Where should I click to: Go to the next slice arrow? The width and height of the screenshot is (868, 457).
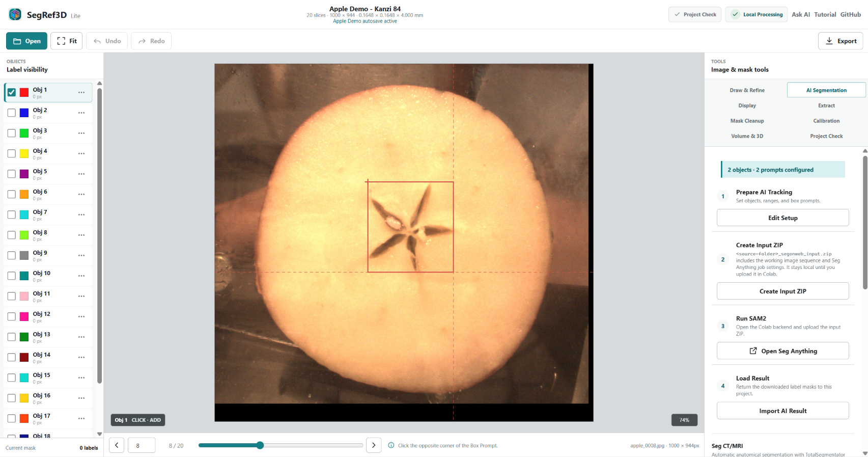click(x=374, y=445)
